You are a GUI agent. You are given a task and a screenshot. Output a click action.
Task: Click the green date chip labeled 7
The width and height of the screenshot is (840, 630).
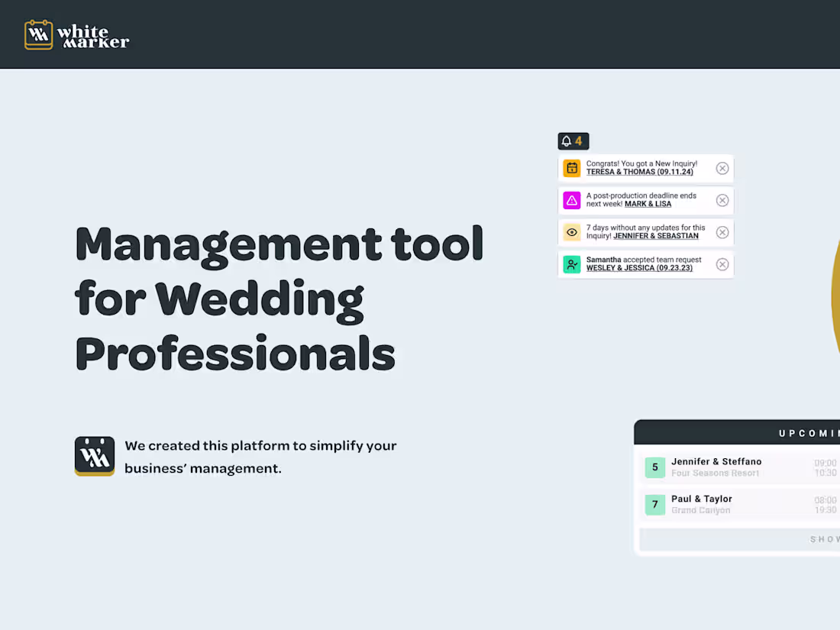pos(654,504)
